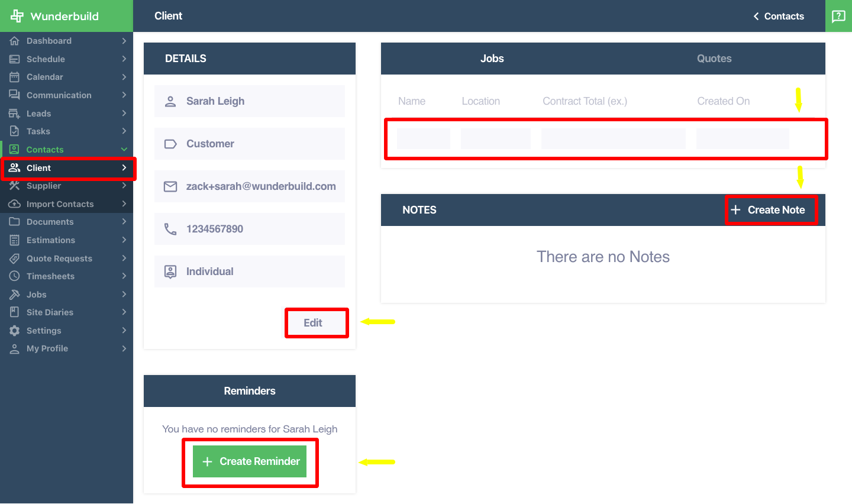Click the Create Note button

768,210
